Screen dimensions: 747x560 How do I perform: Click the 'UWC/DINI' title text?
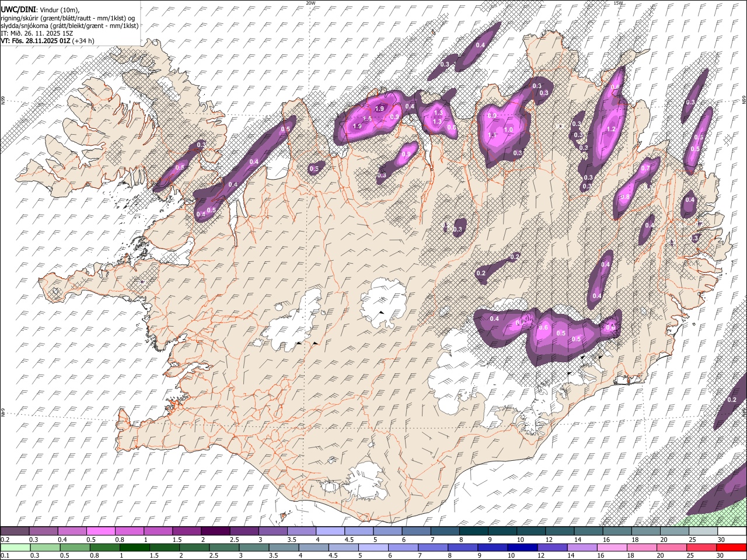(x=18, y=9)
